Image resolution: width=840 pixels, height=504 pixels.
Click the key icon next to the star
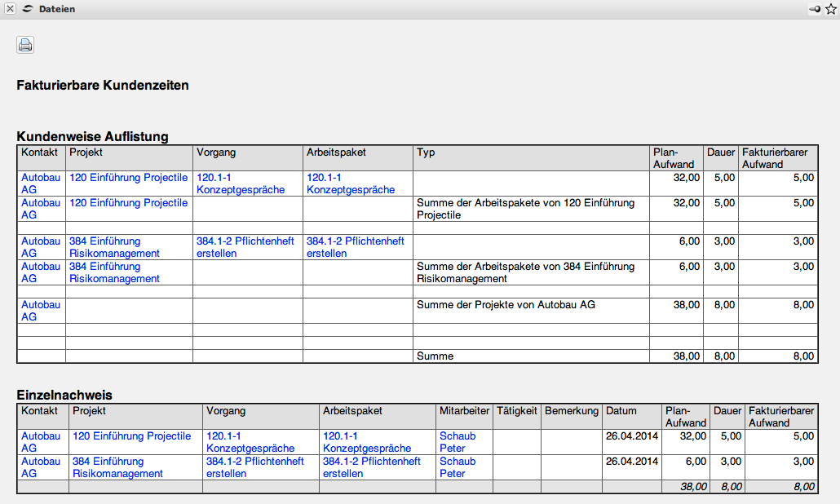(x=815, y=8)
